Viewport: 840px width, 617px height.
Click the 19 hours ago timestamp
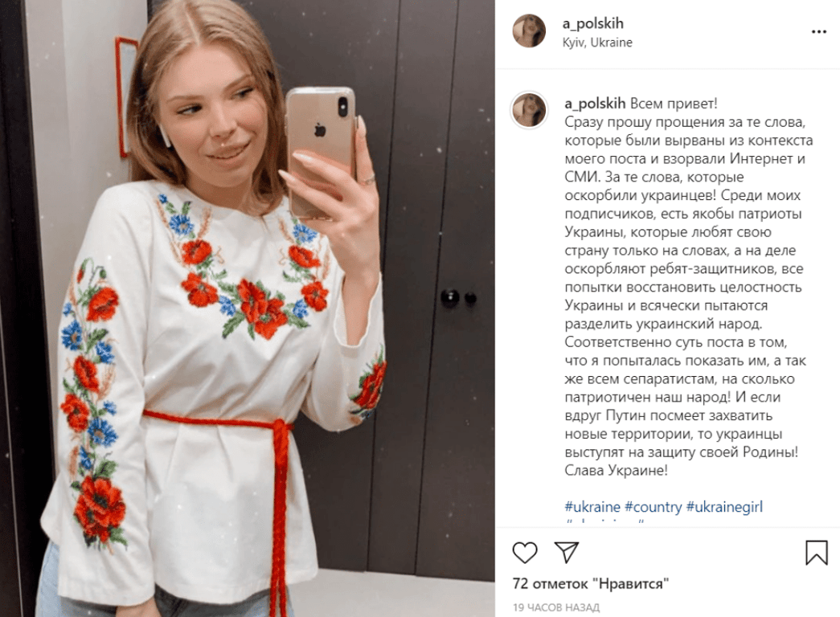tap(556, 607)
